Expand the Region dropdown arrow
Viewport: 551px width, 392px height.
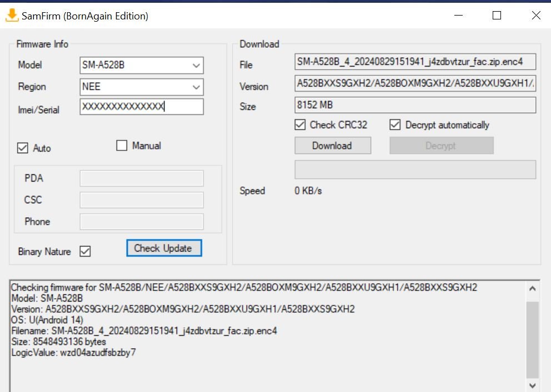click(196, 87)
